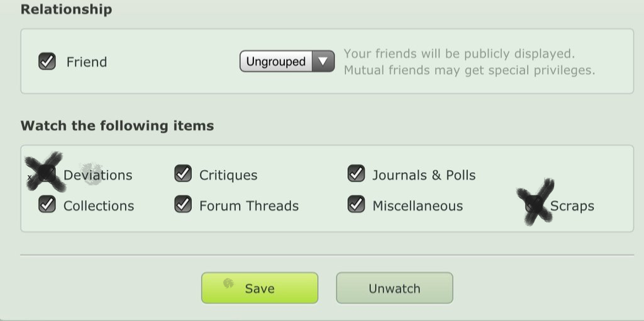Viewport: 644px width, 321px height.
Task: Click the Critiques label text
Action: 228,175
